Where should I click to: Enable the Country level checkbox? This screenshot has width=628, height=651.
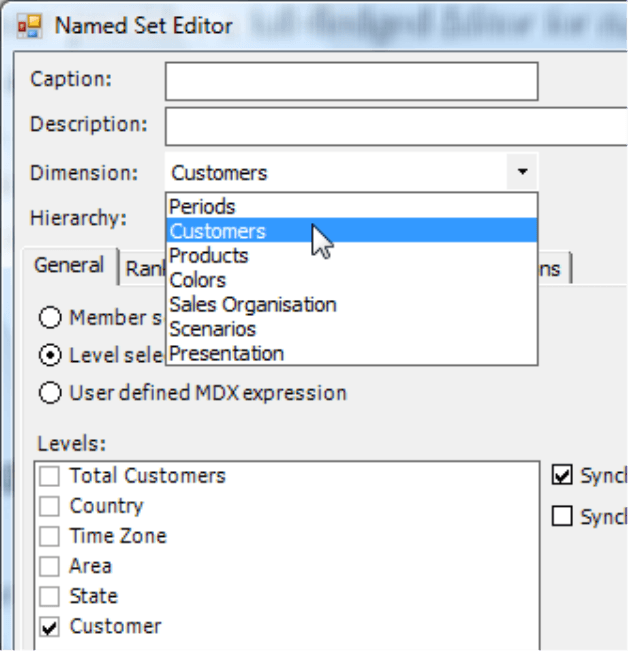(50, 507)
